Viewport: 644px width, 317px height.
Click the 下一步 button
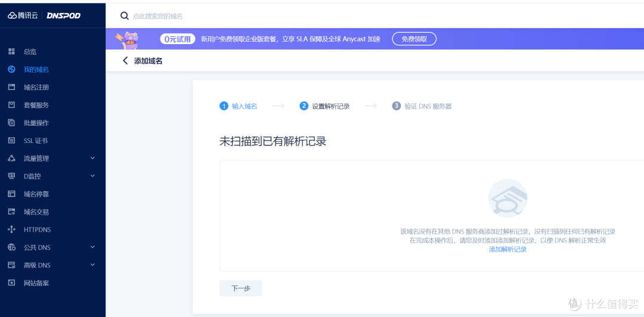pos(241,288)
